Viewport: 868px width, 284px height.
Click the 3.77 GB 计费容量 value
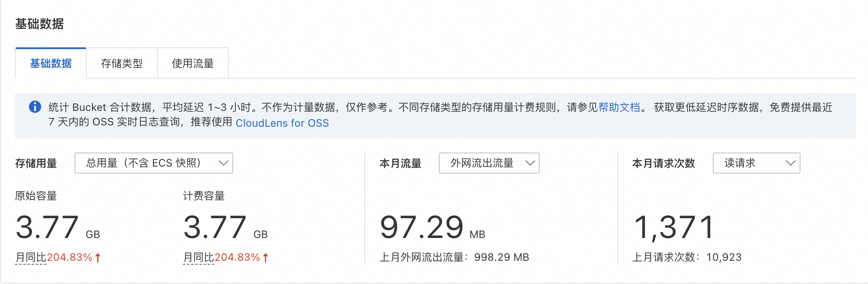click(x=225, y=228)
